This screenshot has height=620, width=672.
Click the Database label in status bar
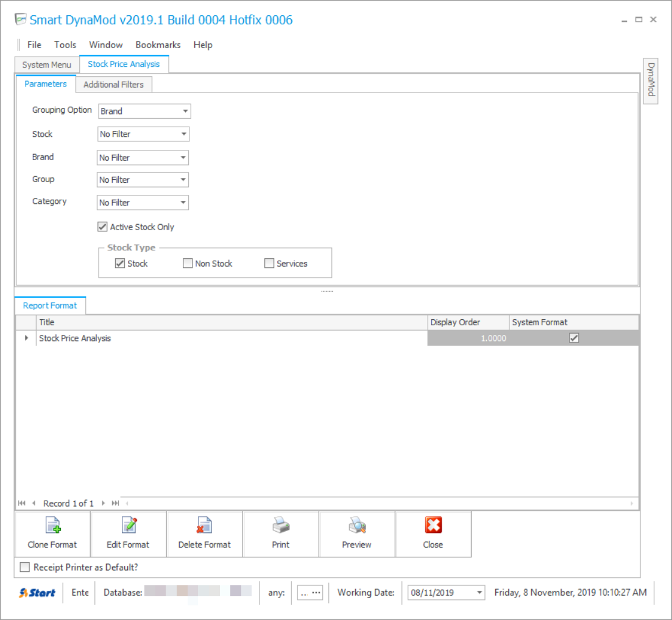(122, 593)
